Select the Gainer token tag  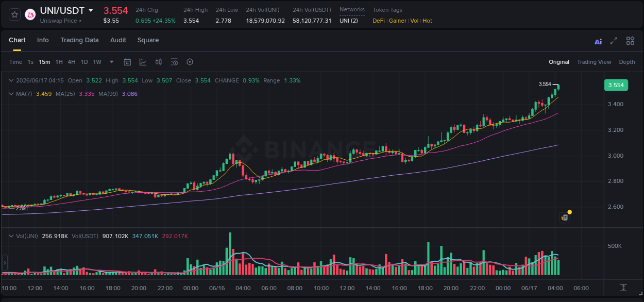coord(397,21)
